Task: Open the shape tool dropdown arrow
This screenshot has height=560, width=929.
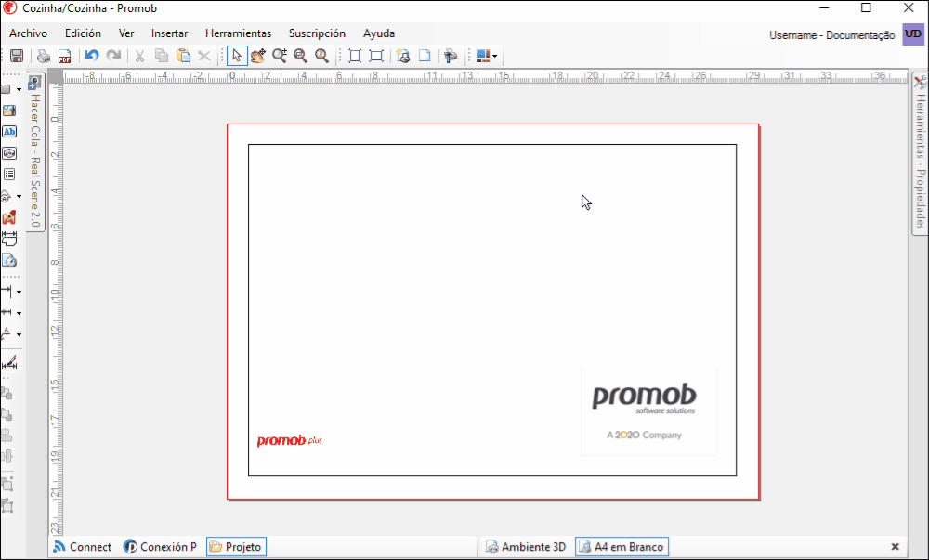Action: 19,90
